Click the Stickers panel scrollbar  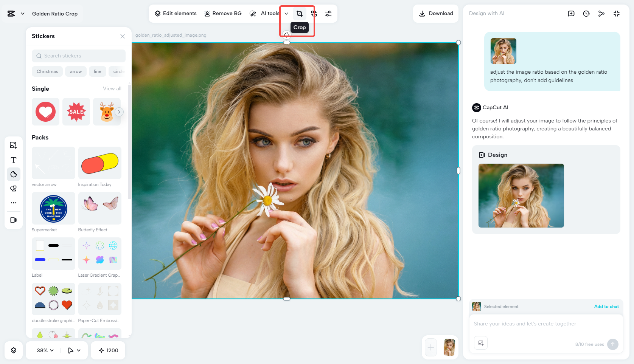pos(129,142)
